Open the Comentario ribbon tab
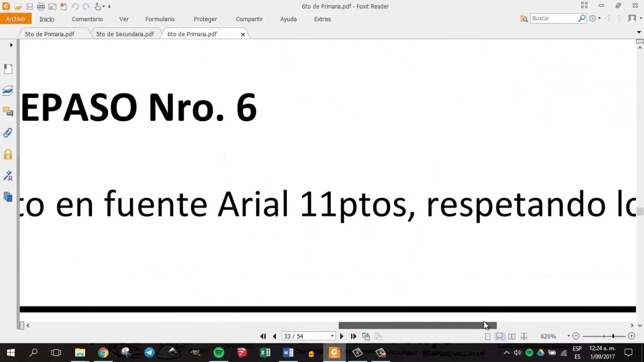 [x=87, y=19]
